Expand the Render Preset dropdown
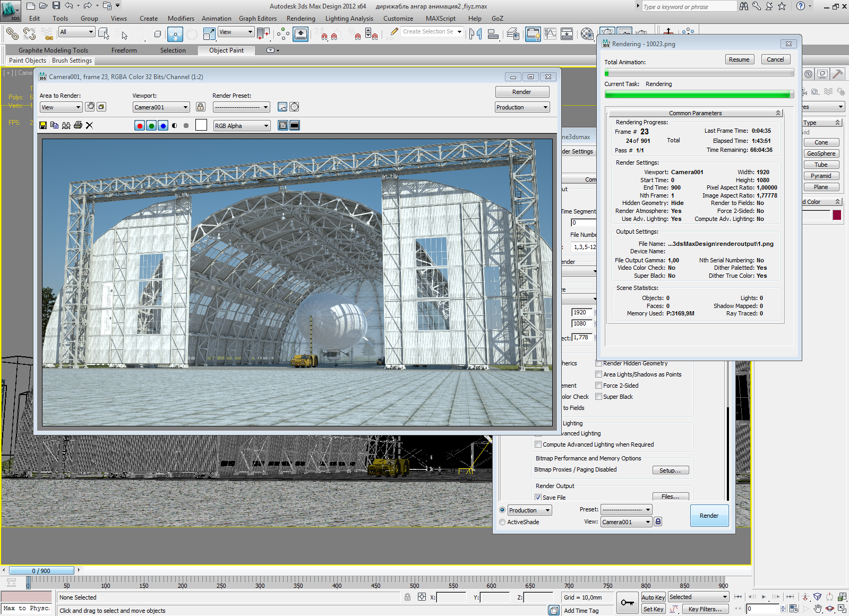849x616 pixels. point(241,107)
